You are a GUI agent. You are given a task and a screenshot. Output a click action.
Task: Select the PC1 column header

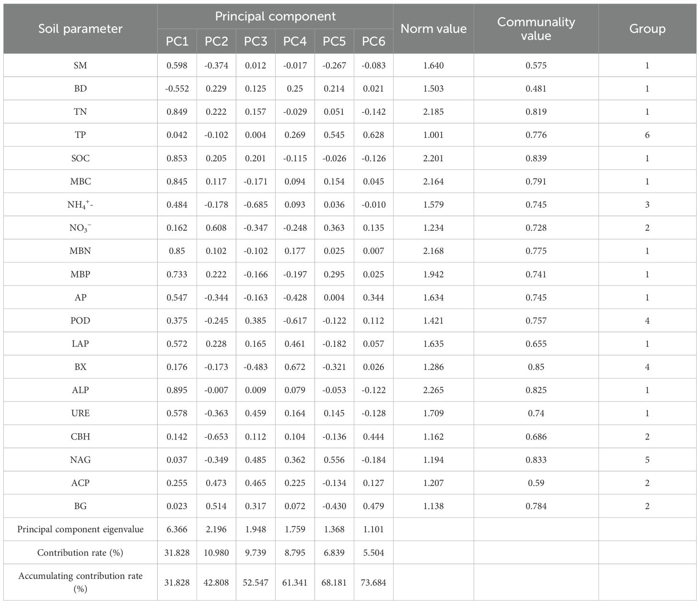(x=177, y=42)
